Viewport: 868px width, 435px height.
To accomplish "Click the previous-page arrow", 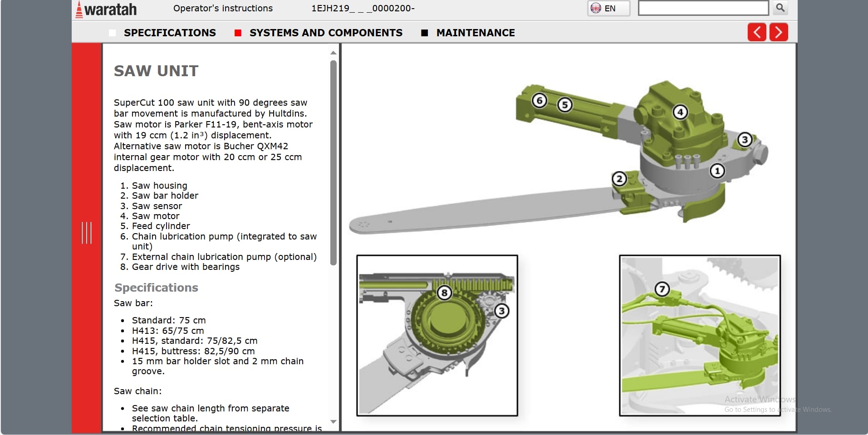I will click(x=756, y=32).
